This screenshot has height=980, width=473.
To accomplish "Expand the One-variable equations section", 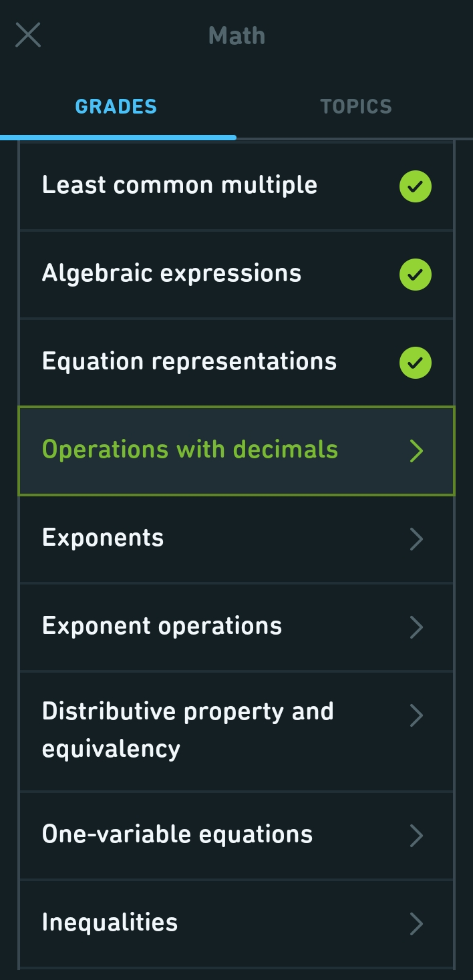I will coord(236,834).
